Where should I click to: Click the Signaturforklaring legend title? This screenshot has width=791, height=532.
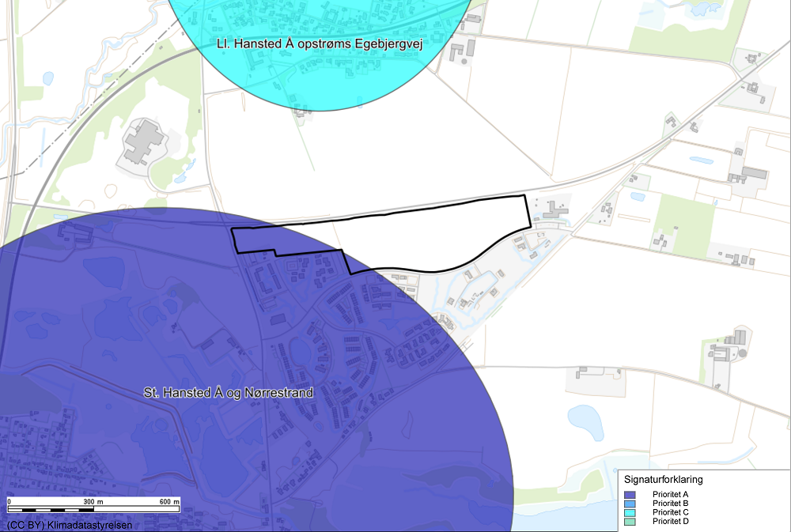click(x=664, y=479)
